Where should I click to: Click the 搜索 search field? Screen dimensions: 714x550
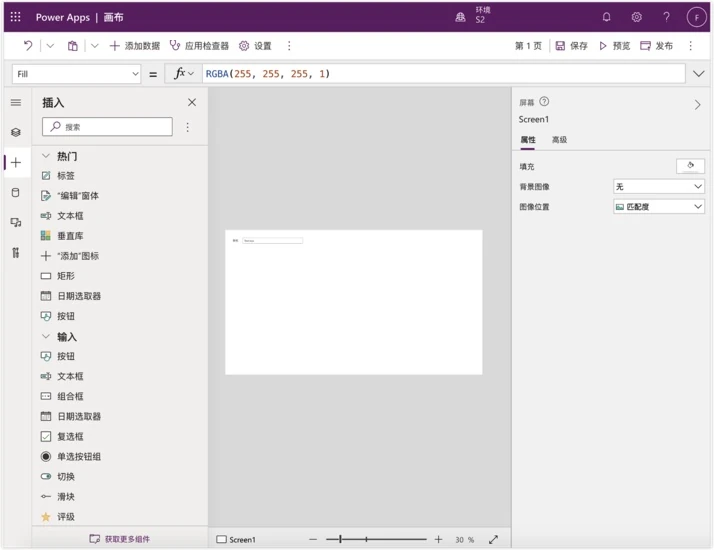coord(107,127)
